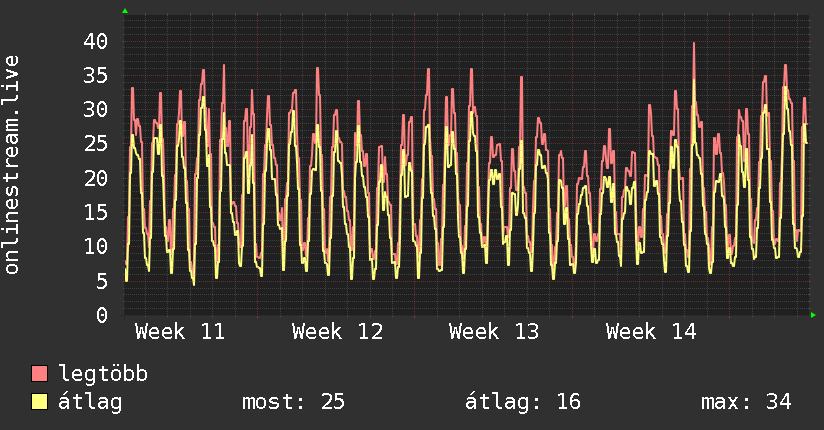The height and width of the screenshot is (430, 824).
Task: Click the y-axis value 10
Action: [96, 247]
